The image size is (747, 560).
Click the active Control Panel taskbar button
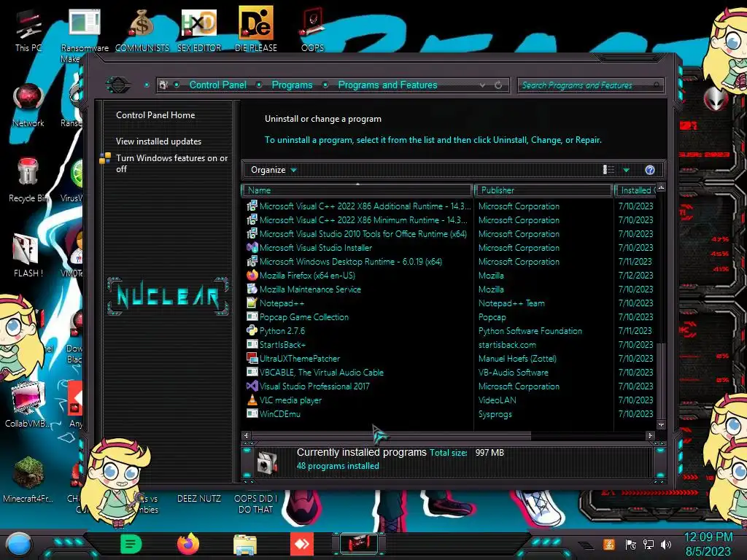[x=359, y=544]
